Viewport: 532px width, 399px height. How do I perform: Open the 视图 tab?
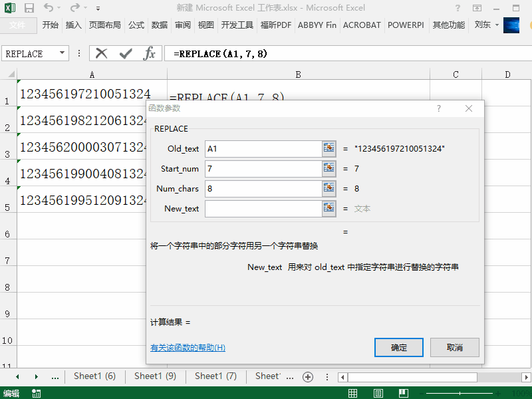pos(206,25)
